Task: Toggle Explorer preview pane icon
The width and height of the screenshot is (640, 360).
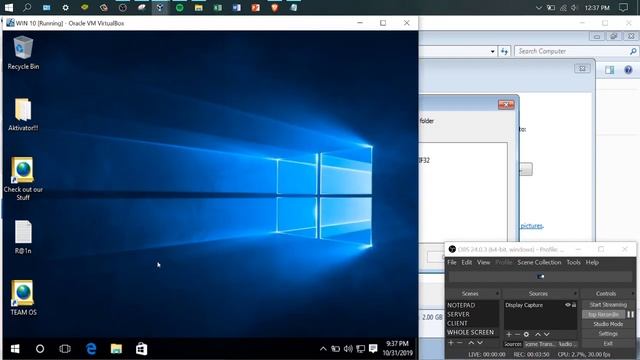Action: pos(609,70)
